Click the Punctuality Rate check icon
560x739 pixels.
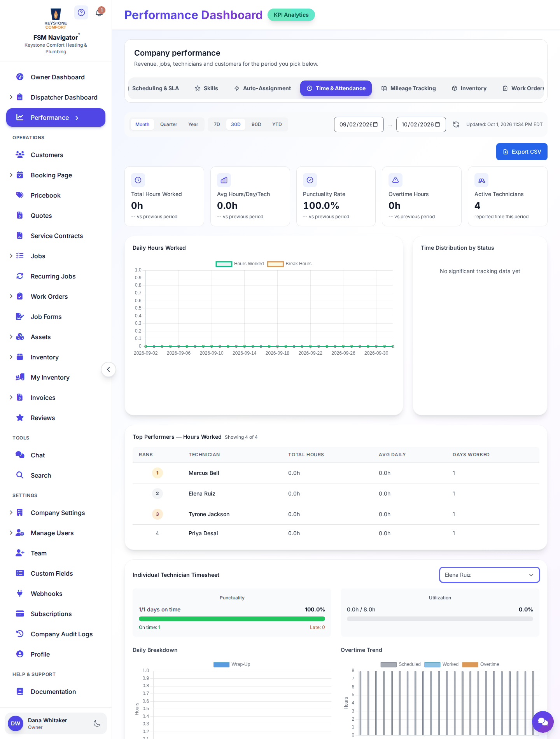pyautogui.click(x=310, y=180)
